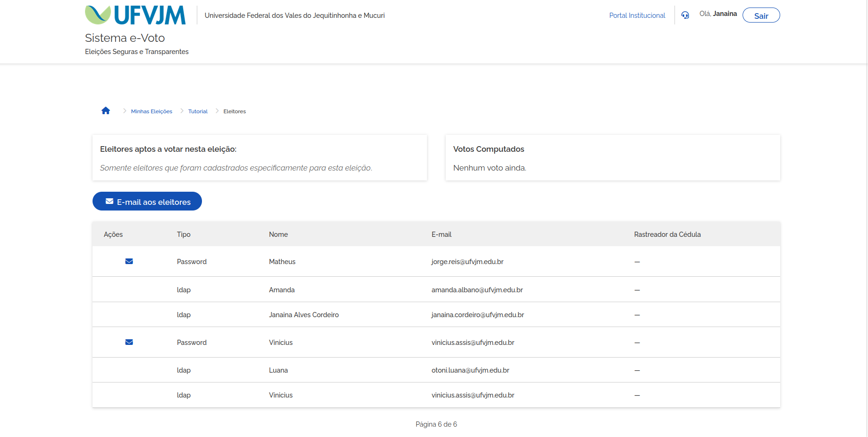Select name cell Luana

[x=279, y=370]
